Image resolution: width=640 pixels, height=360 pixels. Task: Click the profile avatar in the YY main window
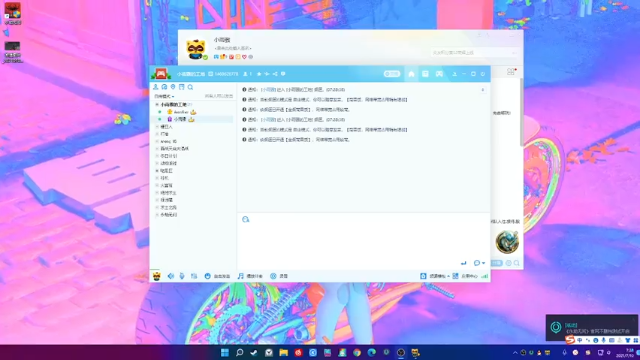tap(196, 49)
